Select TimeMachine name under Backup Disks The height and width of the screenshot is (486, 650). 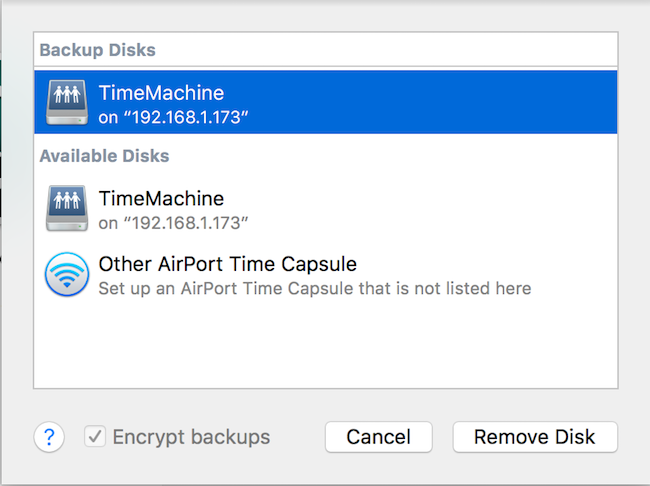point(161,93)
